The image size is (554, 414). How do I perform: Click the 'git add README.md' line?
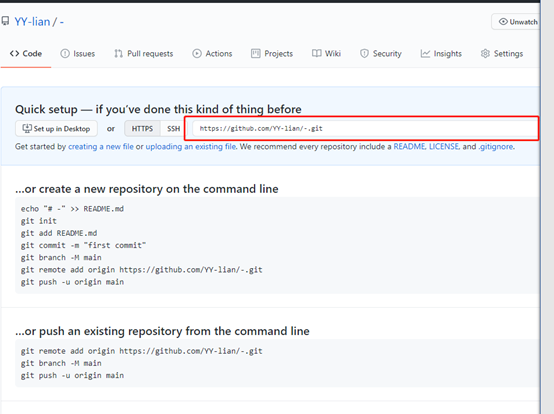pos(59,233)
